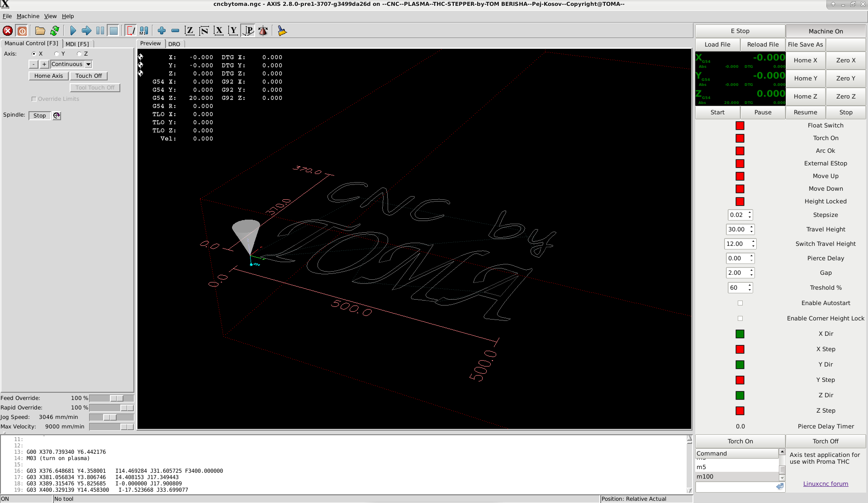The height and width of the screenshot is (503, 868).
Task: Click spindle direction icon next to Stop
Action: (x=57, y=116)
